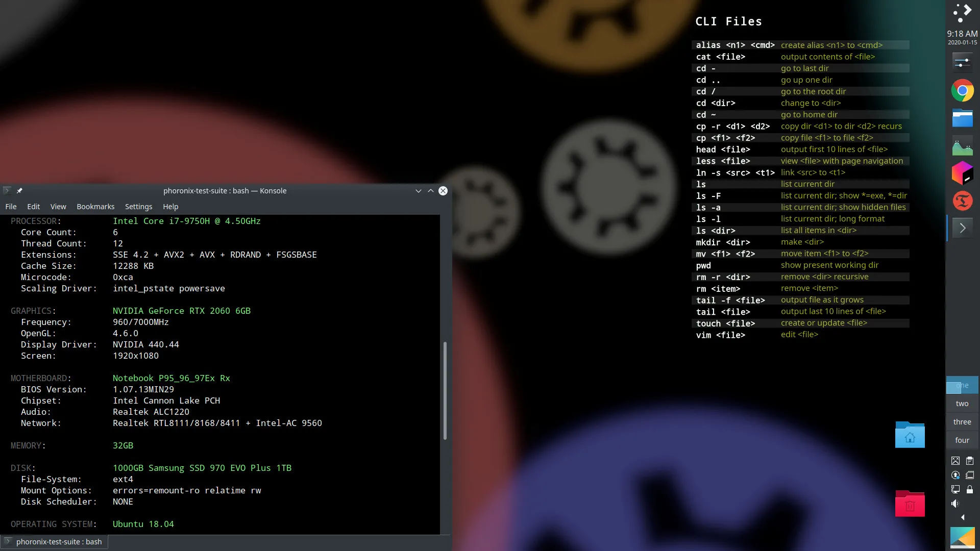Close the Konsole window
The width and height of the screenshot is (980, 551).
(443, 191)
